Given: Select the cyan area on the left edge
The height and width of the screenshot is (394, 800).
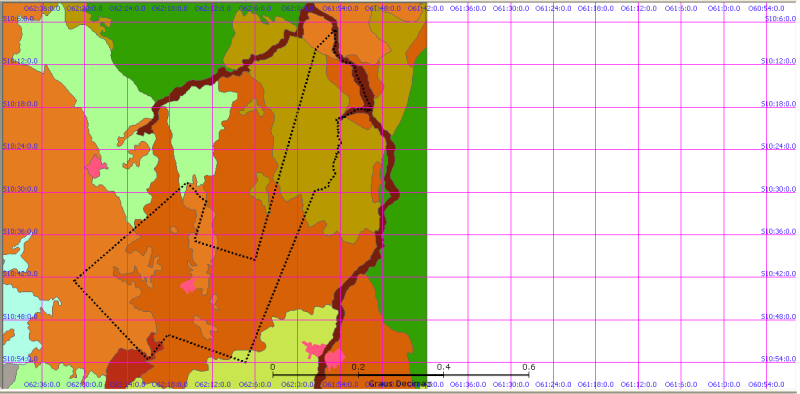Looking at the screenshot, I should click(20, 306).
